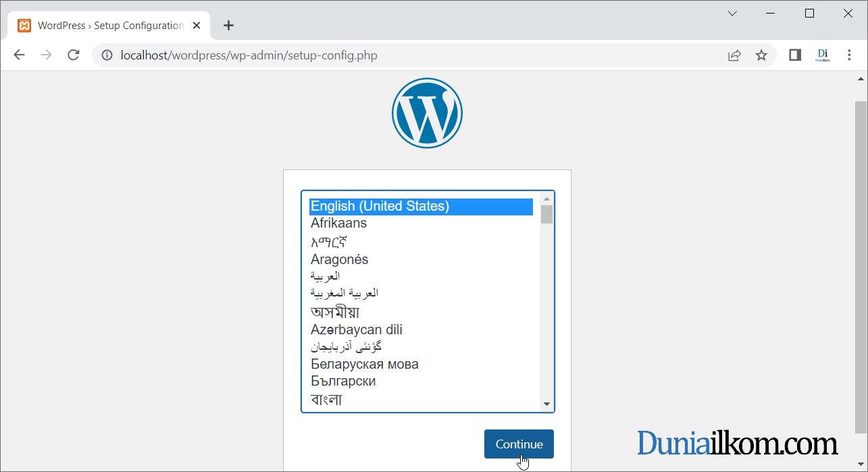Select the Amharic language option

421,241
